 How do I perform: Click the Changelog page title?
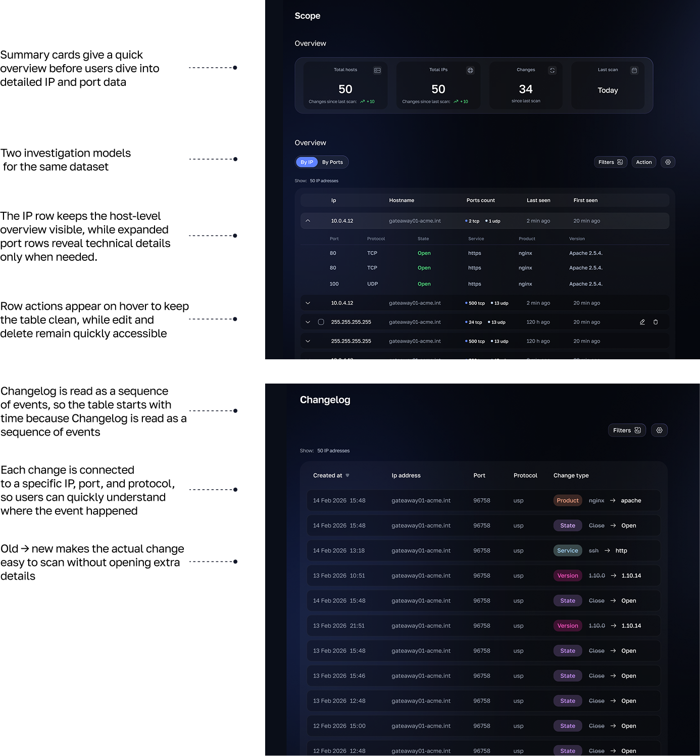(x=325, y=400)
